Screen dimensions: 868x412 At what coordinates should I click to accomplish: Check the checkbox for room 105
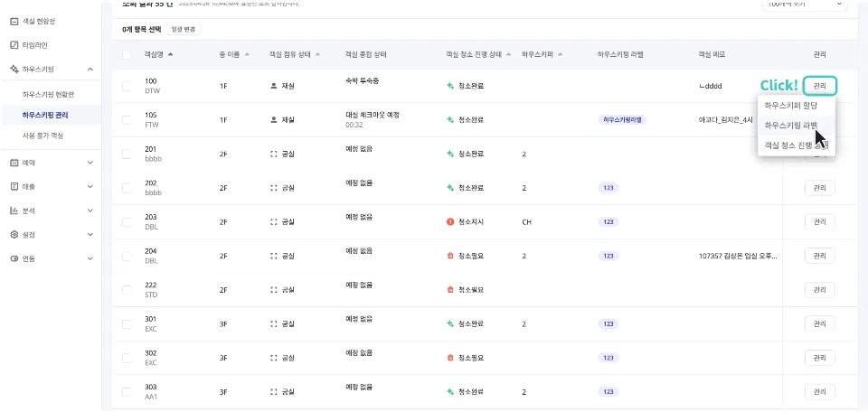tap(127, 119)
